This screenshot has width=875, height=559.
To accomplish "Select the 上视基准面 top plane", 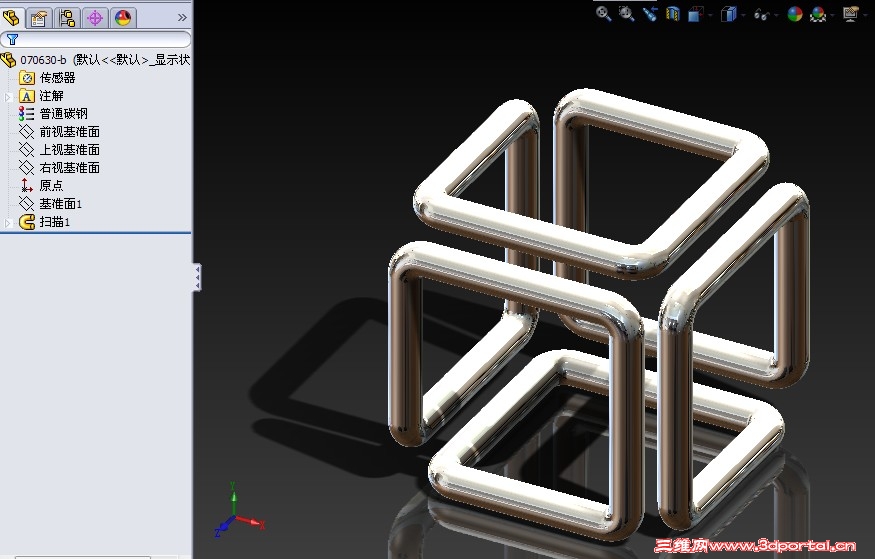I will click(60, 150).
